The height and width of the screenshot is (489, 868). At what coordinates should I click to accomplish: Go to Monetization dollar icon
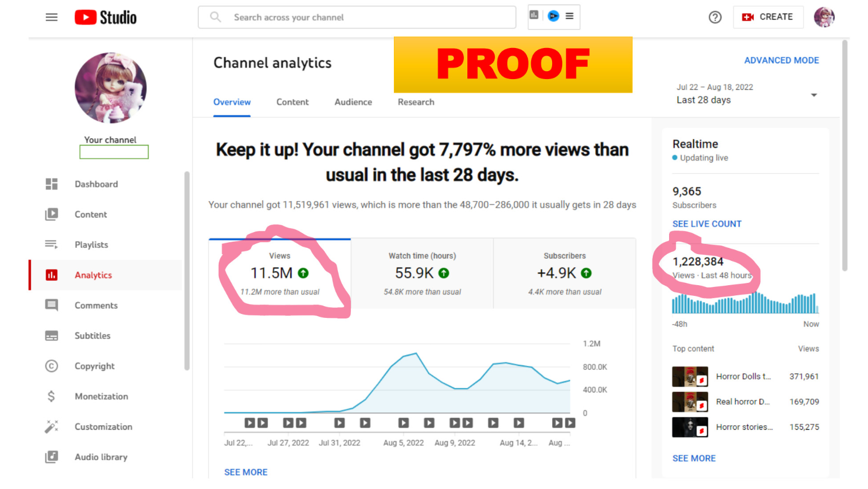(x=51, y=396)
